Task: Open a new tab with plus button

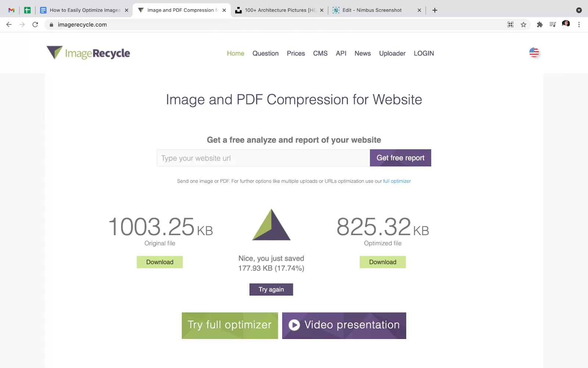Action: pyautogui.click(x=435, y=10)
